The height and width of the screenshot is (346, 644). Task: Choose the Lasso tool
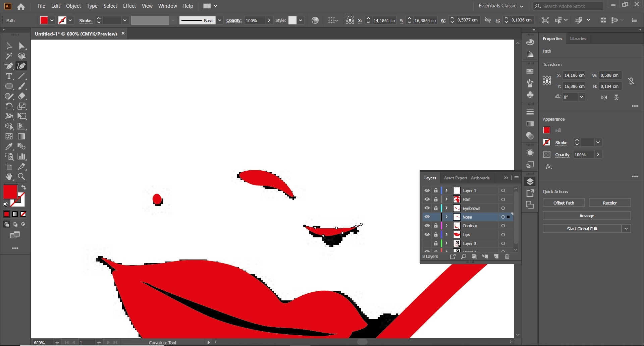click(x=22, y=56)
